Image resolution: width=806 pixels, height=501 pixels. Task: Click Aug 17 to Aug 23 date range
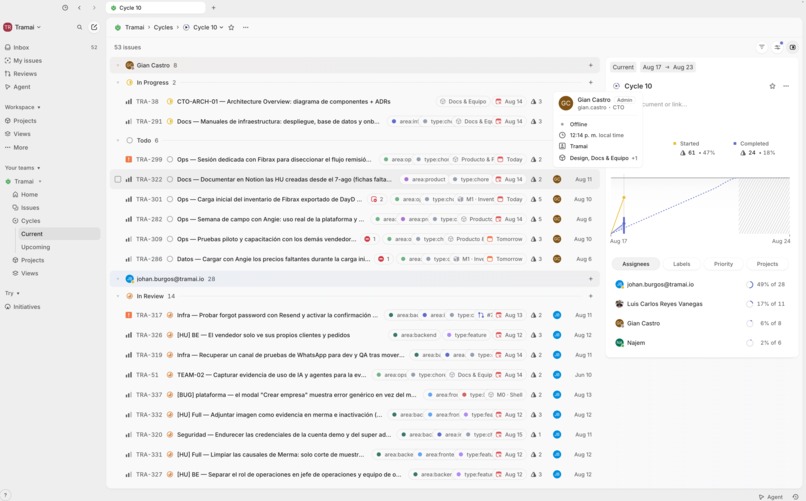click(668, 67)
